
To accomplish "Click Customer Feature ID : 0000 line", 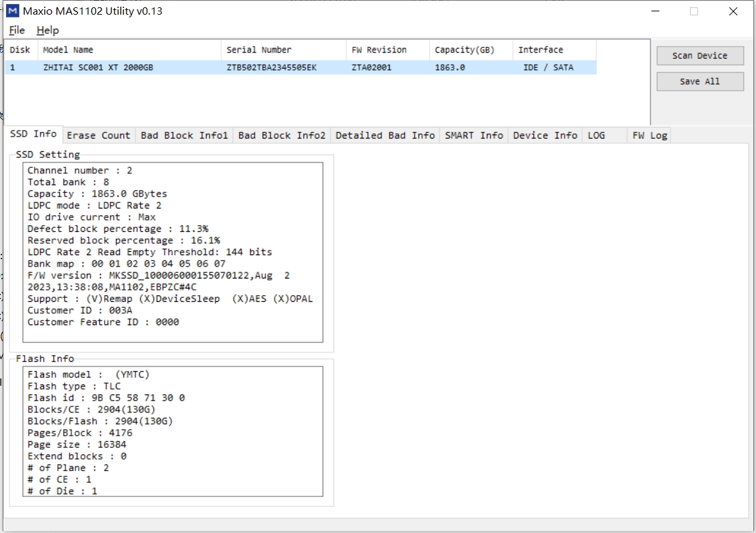I will point(103,322).
